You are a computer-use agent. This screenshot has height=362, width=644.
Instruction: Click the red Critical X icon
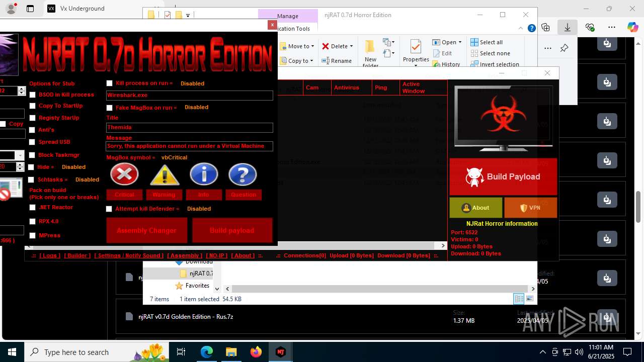point(124,175)
